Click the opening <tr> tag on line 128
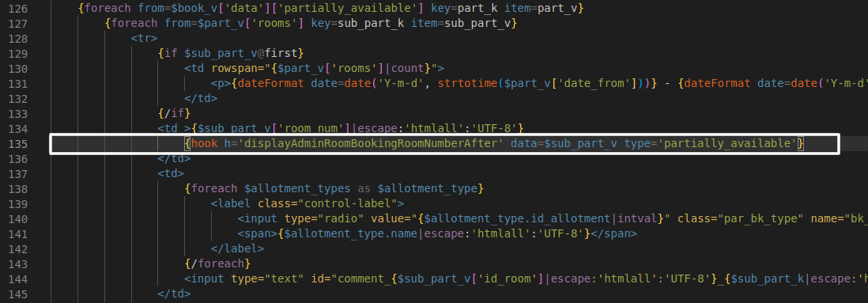868x303 pixels. click(145, 39)
